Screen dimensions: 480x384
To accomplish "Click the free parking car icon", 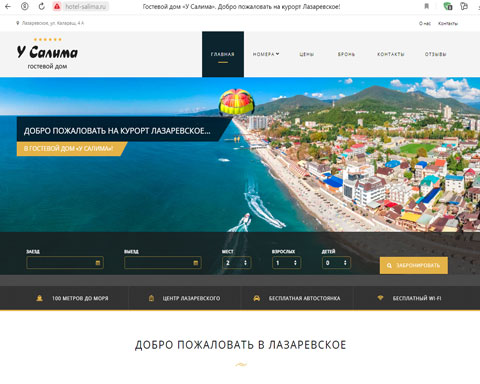I will [256, 298].
